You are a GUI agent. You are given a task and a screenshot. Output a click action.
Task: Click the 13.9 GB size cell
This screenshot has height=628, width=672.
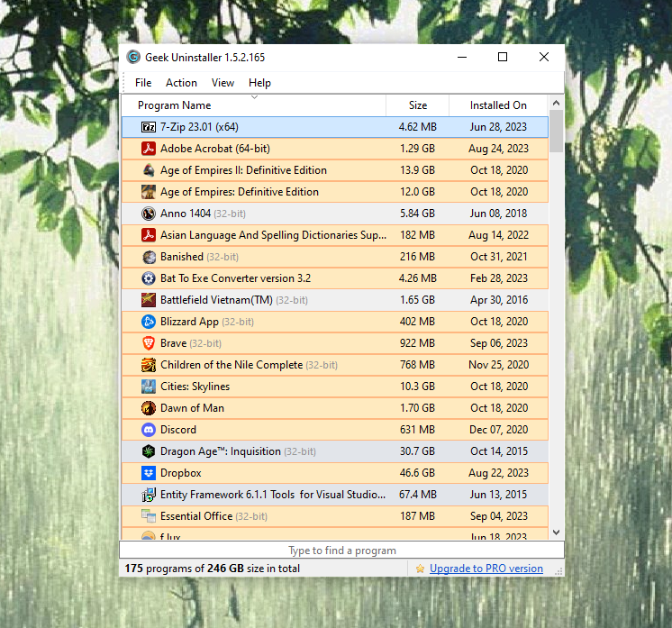(417, 170)
